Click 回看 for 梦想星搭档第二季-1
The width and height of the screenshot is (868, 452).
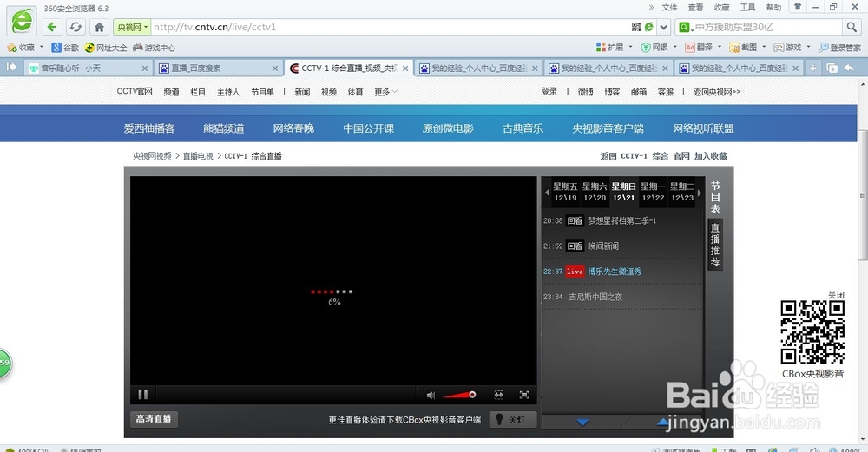tap(575, 220)
